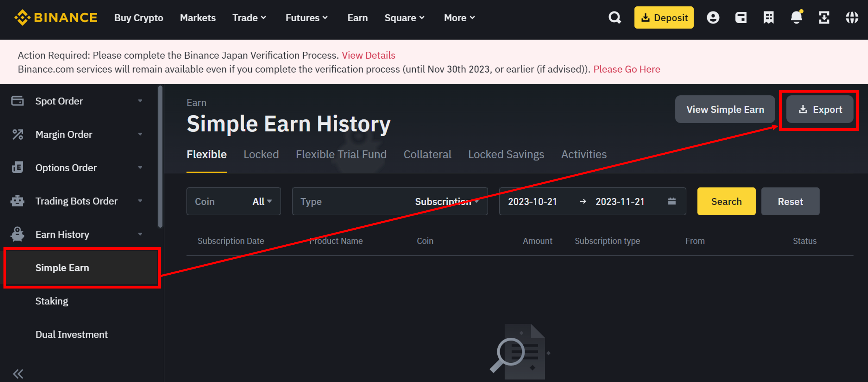The image size is (868, 382).
Task: Click the Options Order sidebar icon
Action: 17,167
